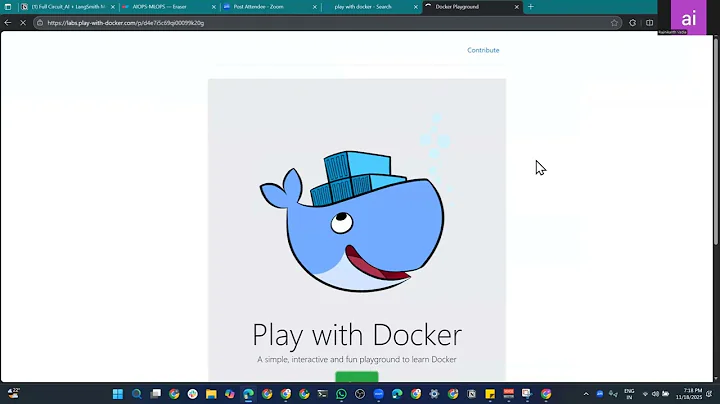This screenshot has height=404, width=720.
Task: Open taskbar Search
Action: [137, 394]
